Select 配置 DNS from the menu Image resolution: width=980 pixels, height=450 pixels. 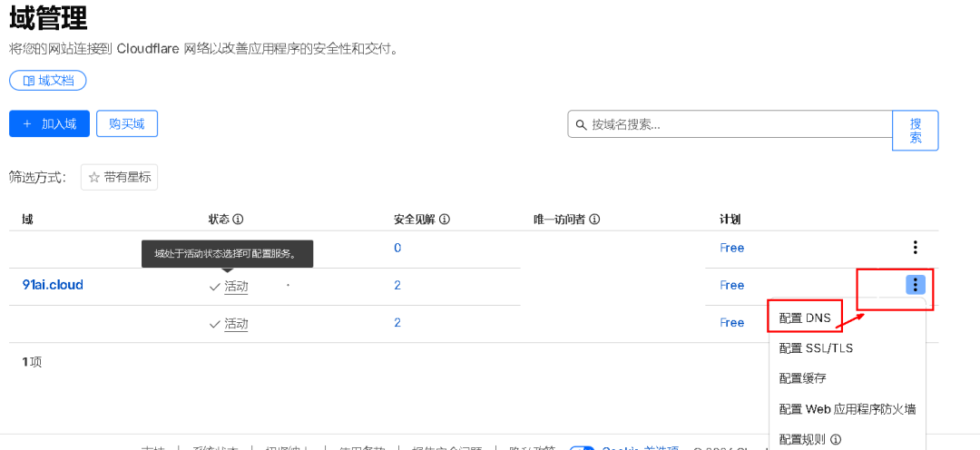805,318
